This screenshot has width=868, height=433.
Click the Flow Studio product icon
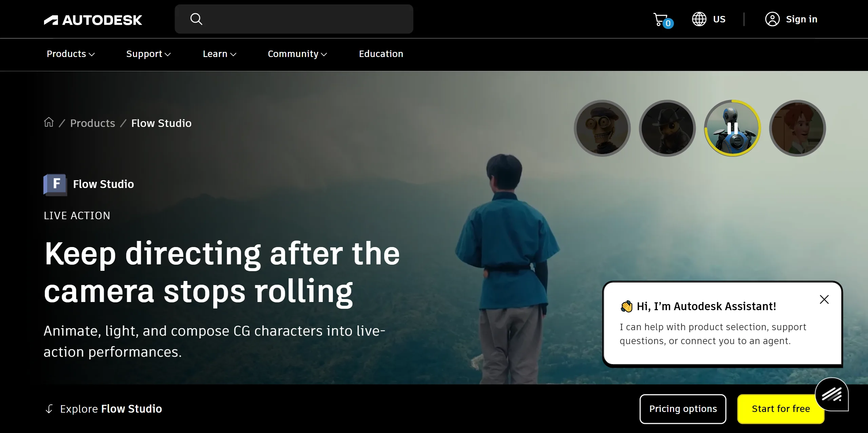(55, 185)
